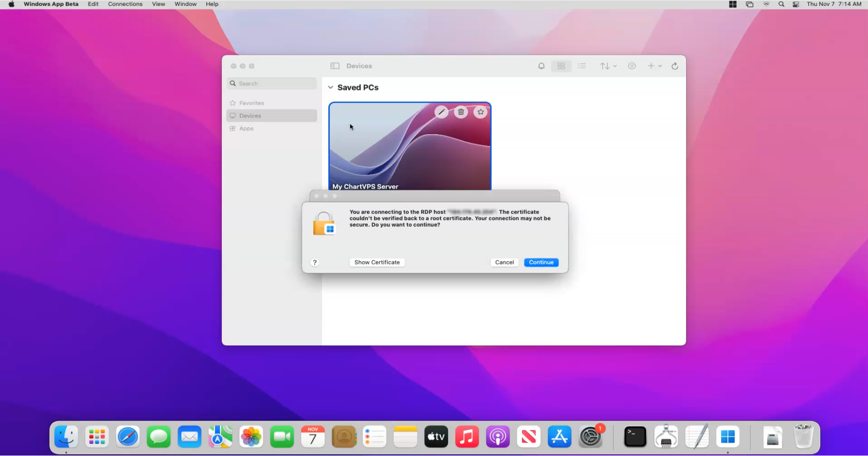
Task: Click the Search field in sidebar
Action: pos(275,84)
